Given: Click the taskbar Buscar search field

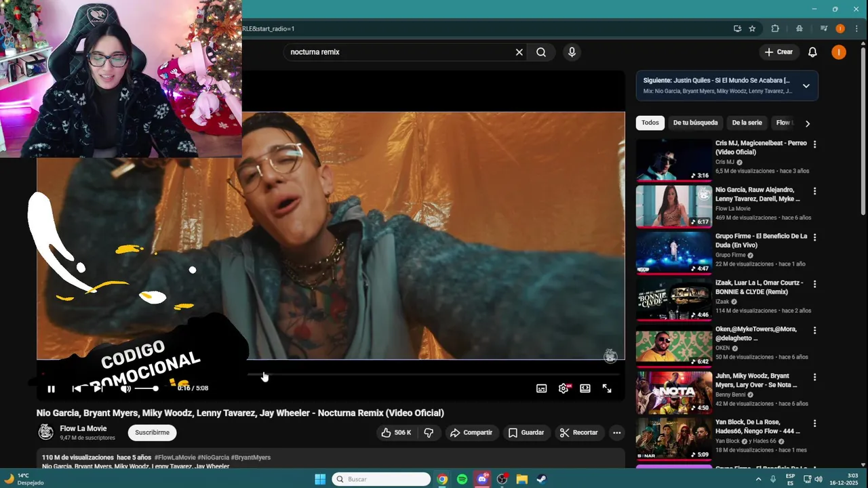Looking at the screenshot, I should pos(382,479).
